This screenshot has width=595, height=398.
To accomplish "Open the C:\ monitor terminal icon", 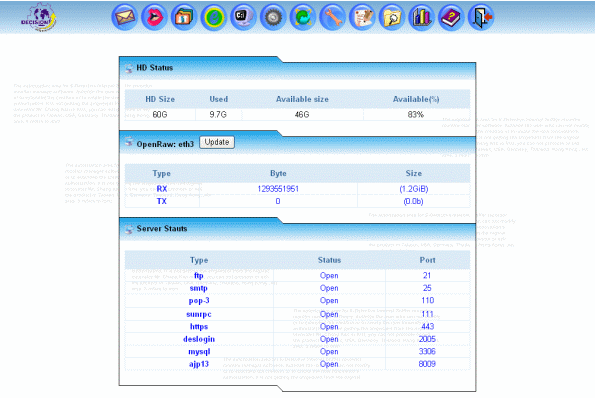I will [x=243, y=17].
